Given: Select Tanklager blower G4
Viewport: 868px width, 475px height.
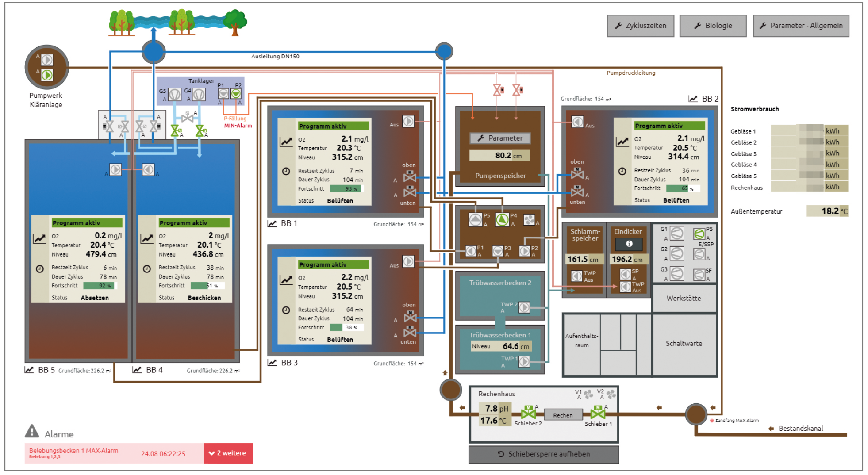Looking at the screenshot, I should 199,94.
